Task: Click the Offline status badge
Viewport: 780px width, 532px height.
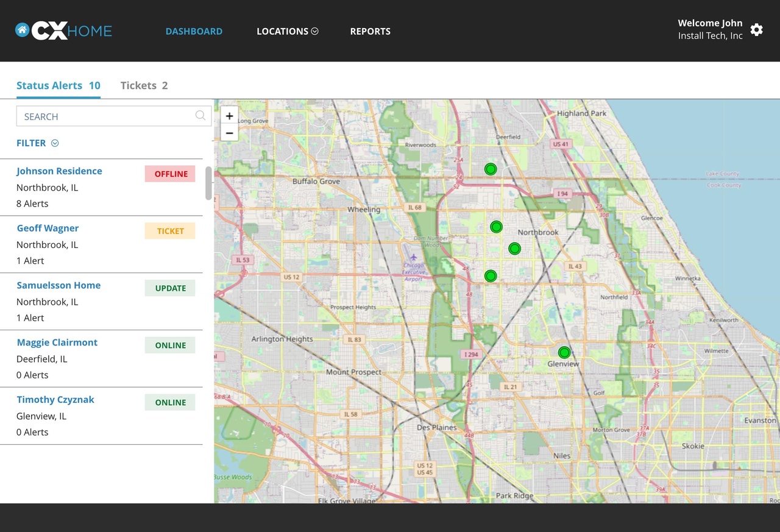Action: [x=170, y=174]
